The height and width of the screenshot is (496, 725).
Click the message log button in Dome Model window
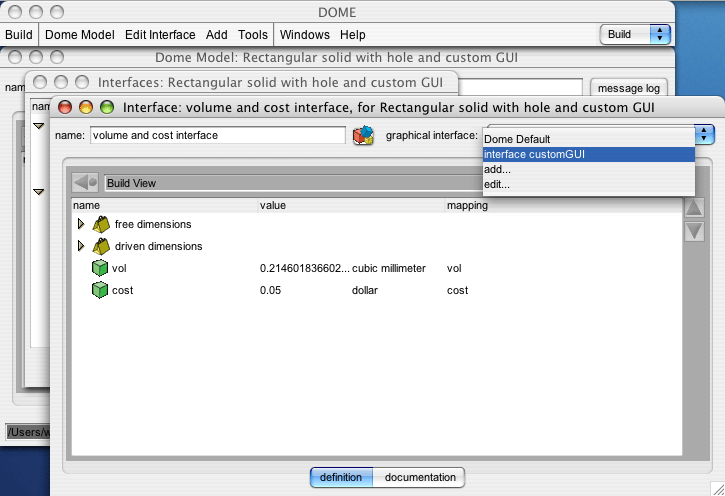pos(628,88)
